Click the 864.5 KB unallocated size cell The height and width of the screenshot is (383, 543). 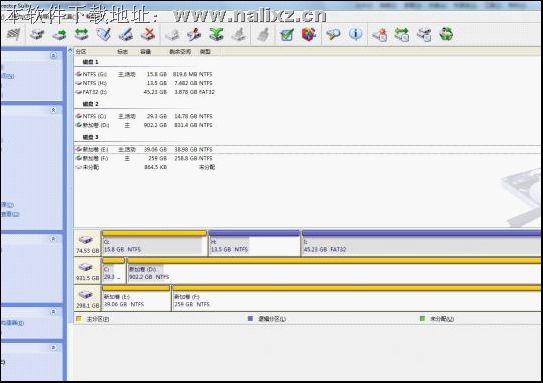155,167
